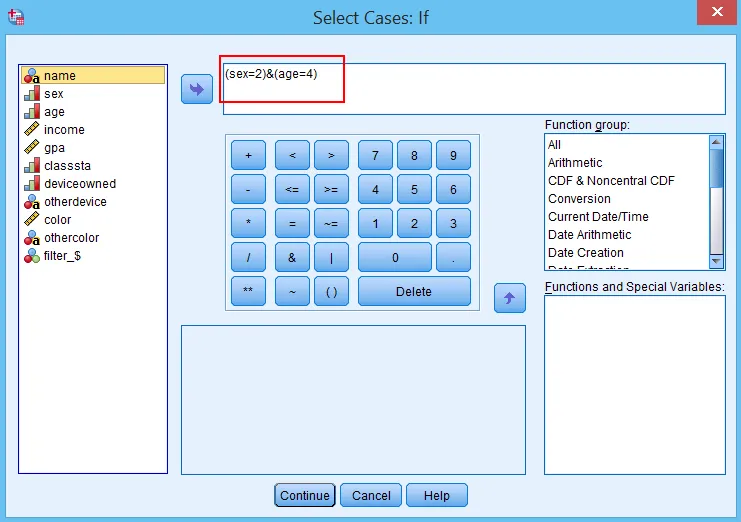Click the Delete keypad button
741x522 pixels.
pos(414,291)
